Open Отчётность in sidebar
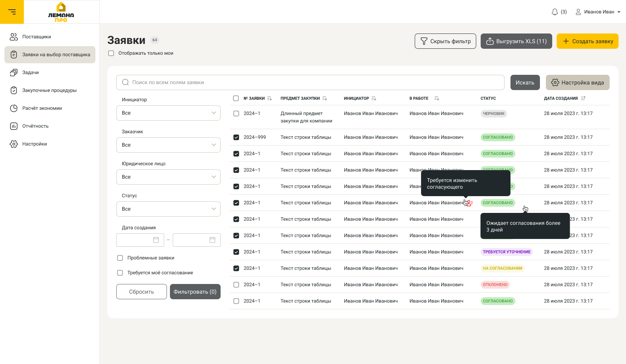Image resolution: width=626 pixels, height=364 pixels. click(50, 126)
